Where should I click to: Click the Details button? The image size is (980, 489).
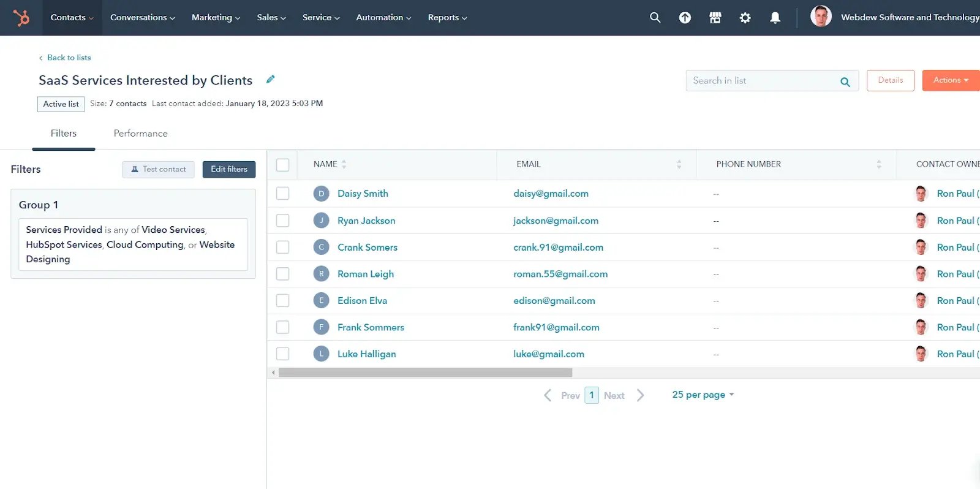click(891, 80)
